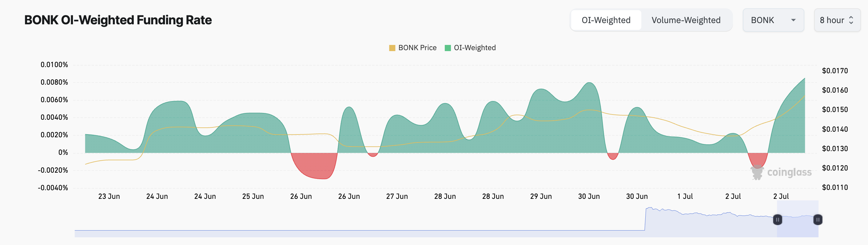Click the BONK Price yellow legend marker
The height and width of the screenshot is (245, 868).
392,47
